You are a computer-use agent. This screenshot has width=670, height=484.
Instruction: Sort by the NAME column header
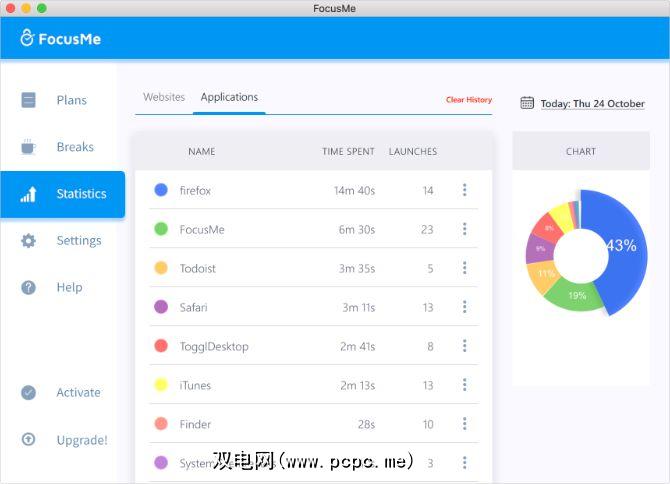pos(202,151)
